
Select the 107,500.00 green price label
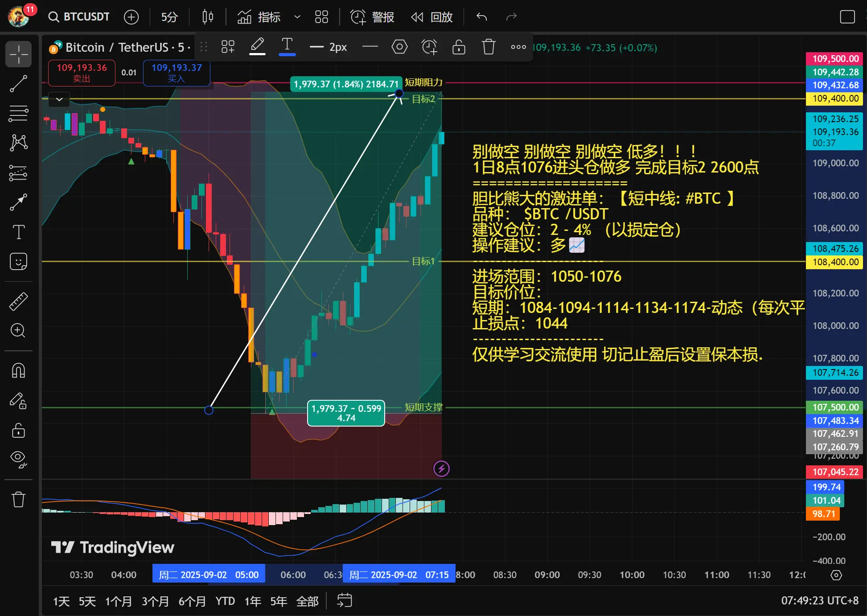click(x=834, y=407)
